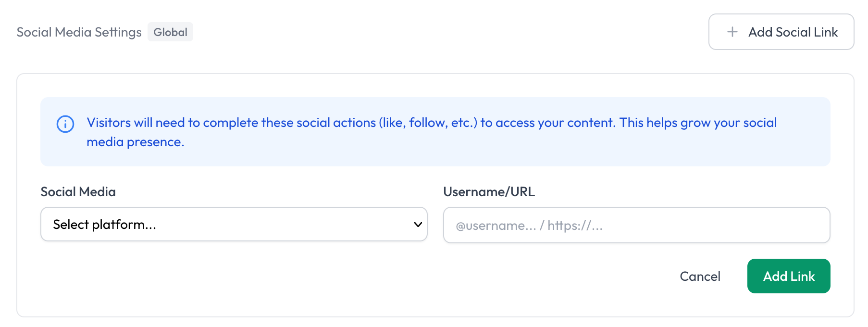Click the Social Media field label
This screenshot has height=327, width=868.
(78, 192)
